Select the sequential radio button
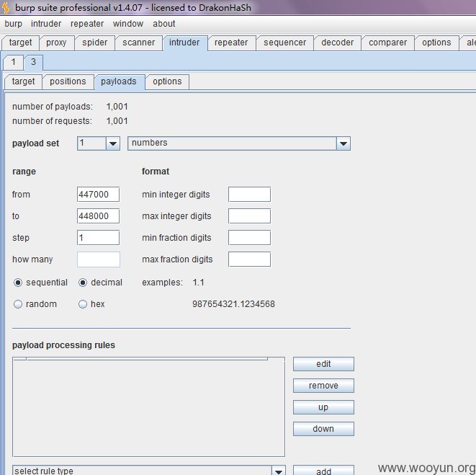The image size is (476, 475). click(18, 283)
